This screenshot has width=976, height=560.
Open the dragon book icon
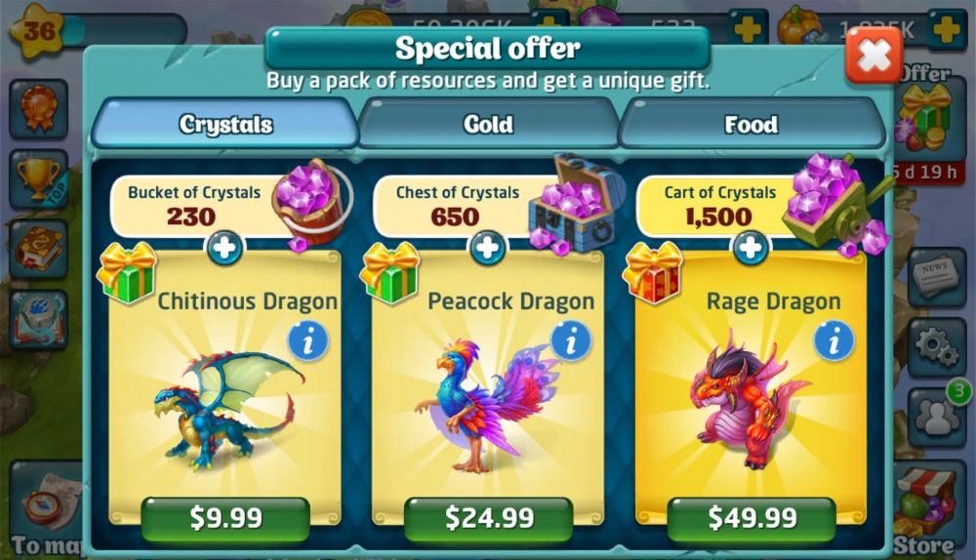[39, 249]
